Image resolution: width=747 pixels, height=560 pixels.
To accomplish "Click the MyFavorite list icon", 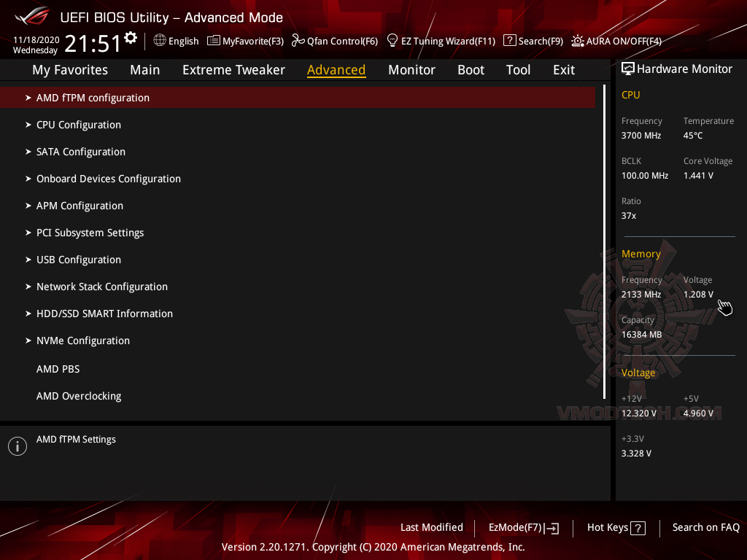I will pos(214,41).
